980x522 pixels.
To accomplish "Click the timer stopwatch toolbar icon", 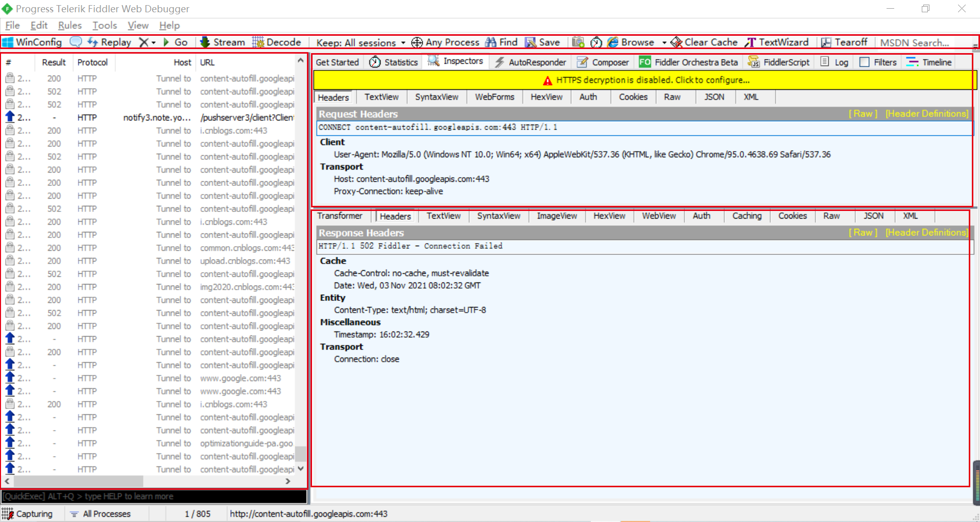I will click(596, 42).
